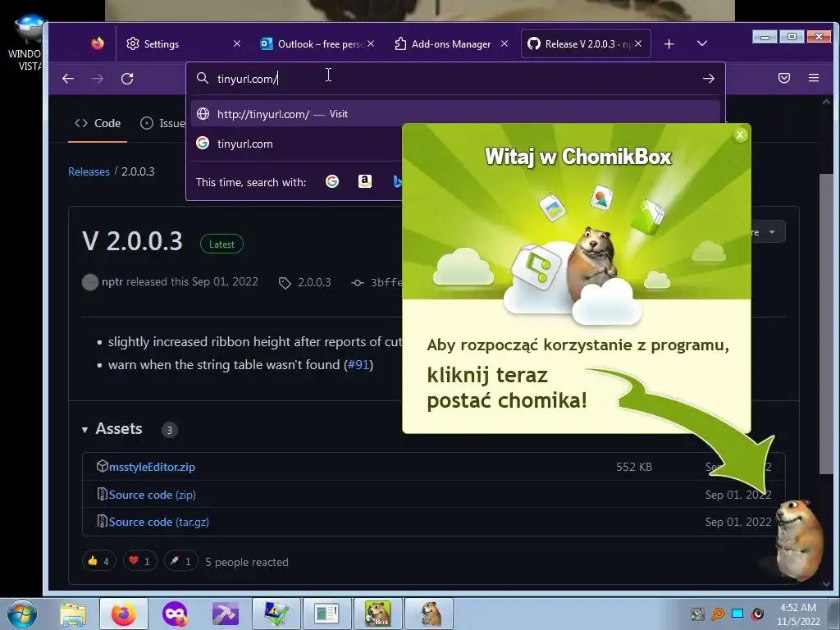Open Windows Explorer from taskbar
Image resolution: width=840 pixels, height=630 pixels.
click(73, 614)
